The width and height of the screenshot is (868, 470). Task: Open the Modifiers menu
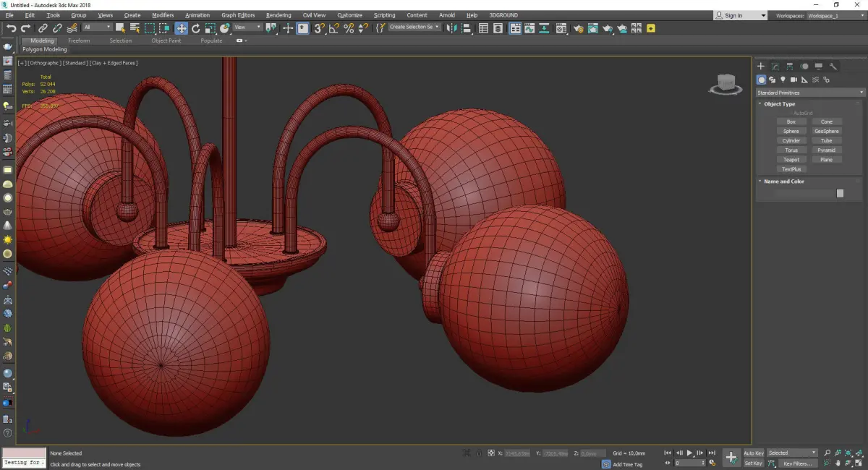(x=163, y=15)
